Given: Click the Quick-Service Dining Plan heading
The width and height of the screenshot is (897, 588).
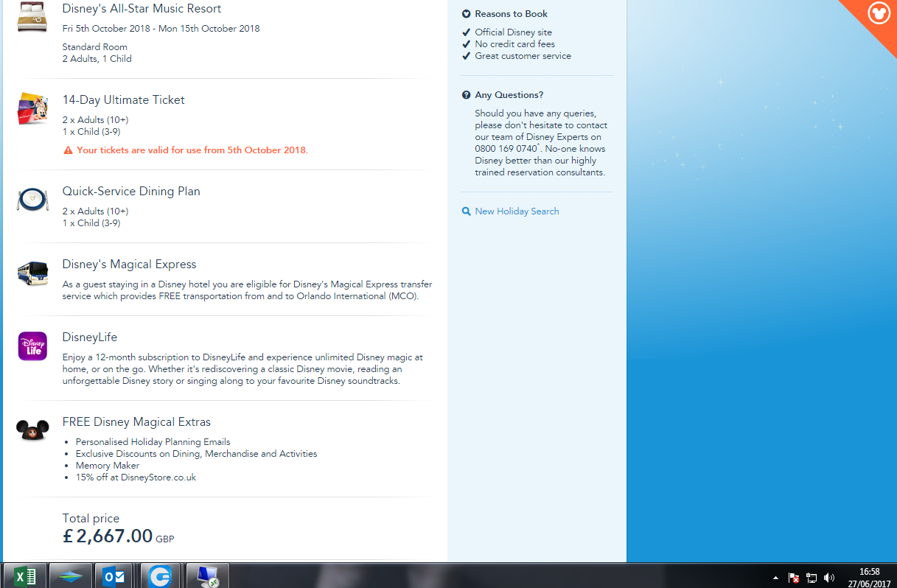Looking at the screenshot, I should click(131, 192).
